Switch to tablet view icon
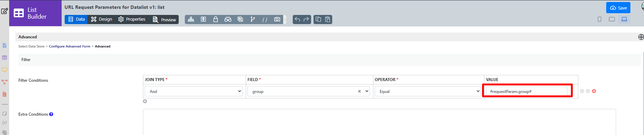 (x=612, y=19)
